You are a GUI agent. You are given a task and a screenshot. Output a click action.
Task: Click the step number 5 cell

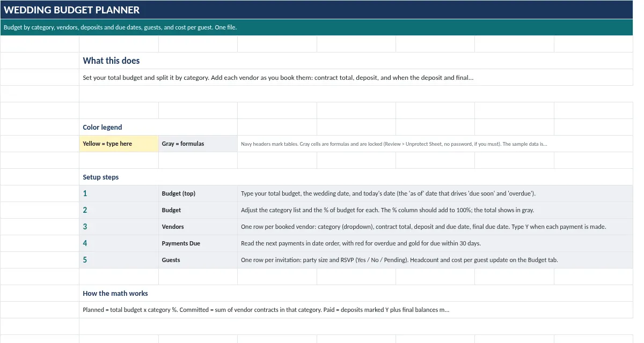coord(119,260)
